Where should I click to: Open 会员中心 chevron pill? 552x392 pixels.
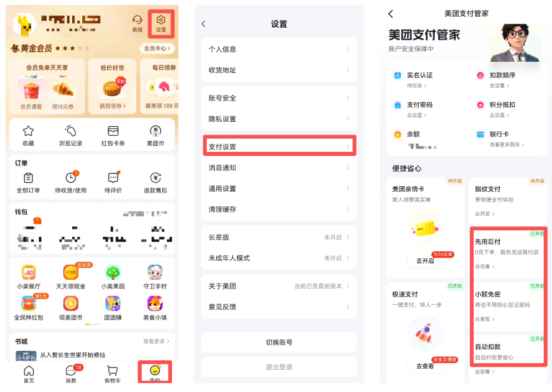[x=157, y=48]
